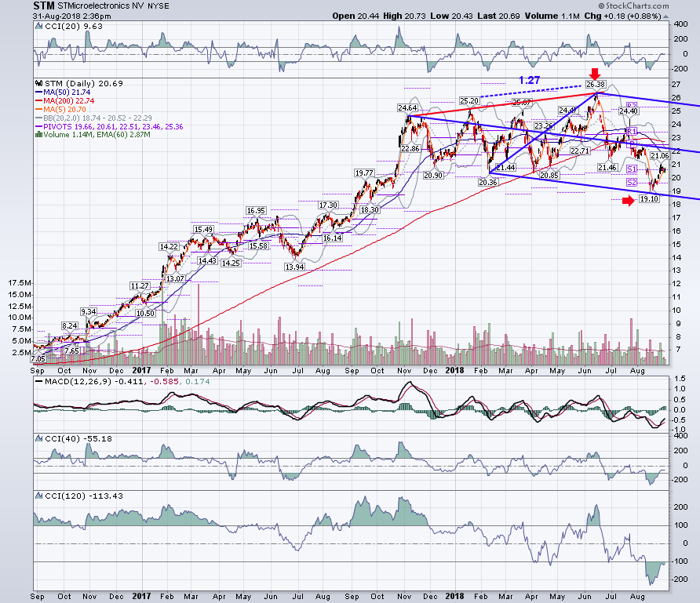Click the 26.38 peak price label
This screenshot has height=603, width=700.
596,85
